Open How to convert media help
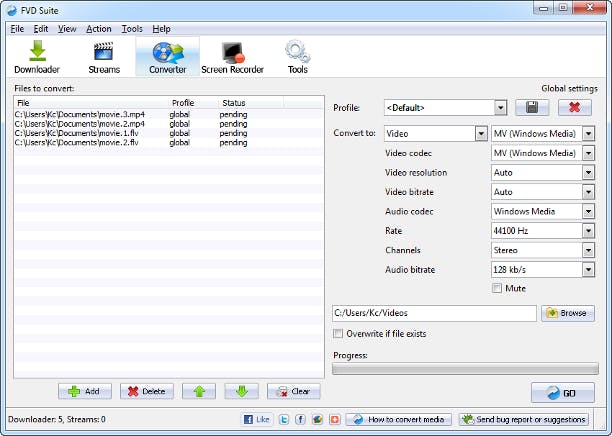The height and width of the screenshot is (436, 612). pos(399,419)
